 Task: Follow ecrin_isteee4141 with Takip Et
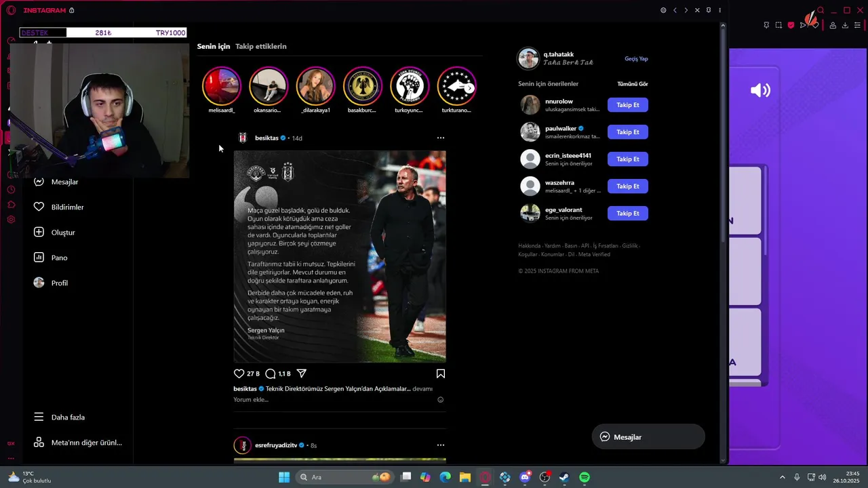pyautogui.click(x=628, y=159)
